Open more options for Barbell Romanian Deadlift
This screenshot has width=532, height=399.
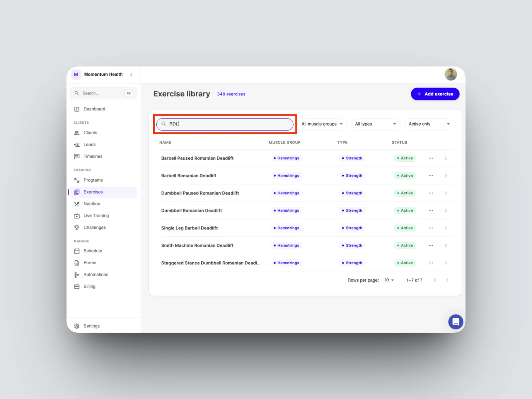431,176
